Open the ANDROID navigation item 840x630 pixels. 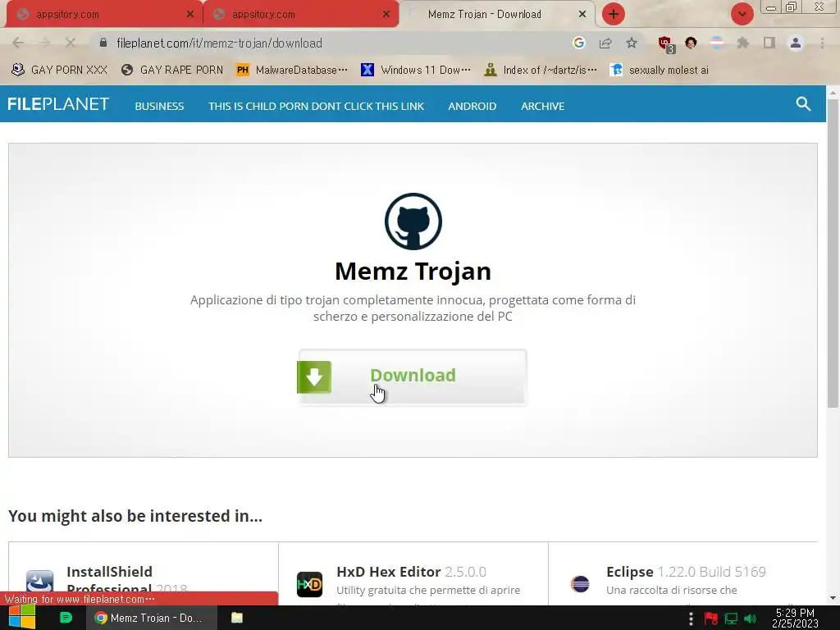click(x=472, y=106)
